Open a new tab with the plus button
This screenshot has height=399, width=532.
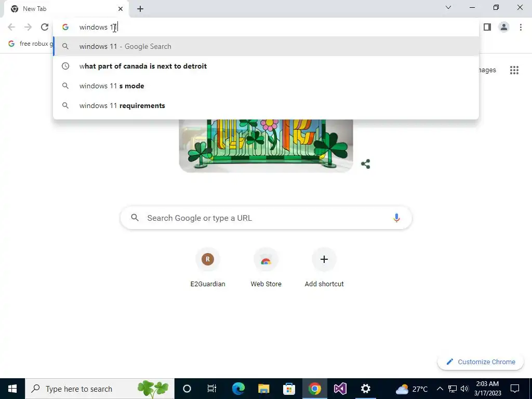[140, 9]
